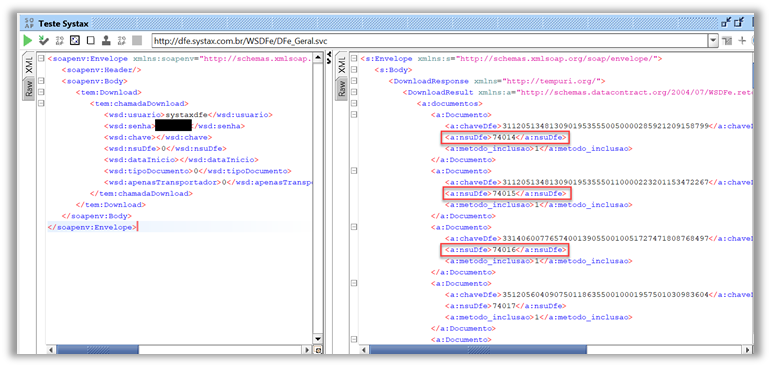Click the response pane scroll right arrow

coord(748,350)
